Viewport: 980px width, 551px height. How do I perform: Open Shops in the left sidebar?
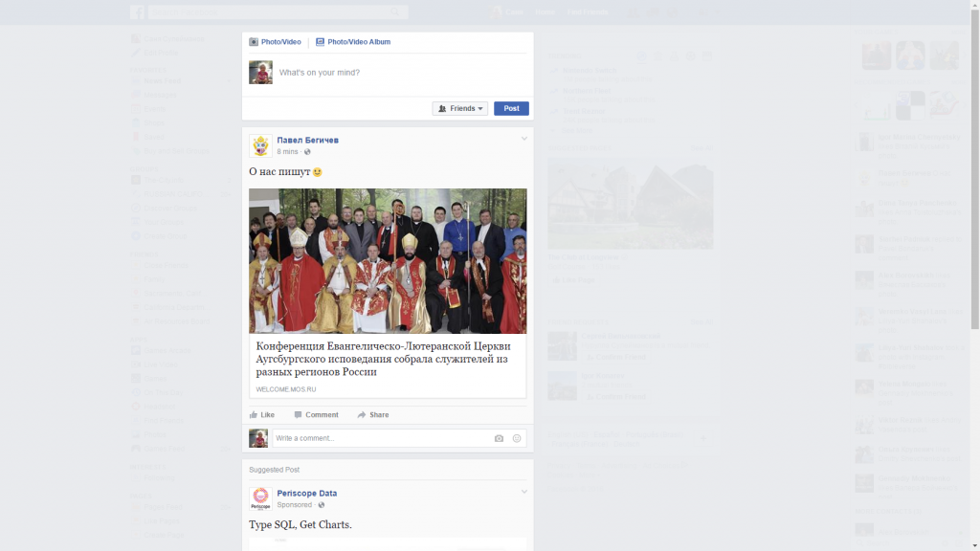pos(154,123)
